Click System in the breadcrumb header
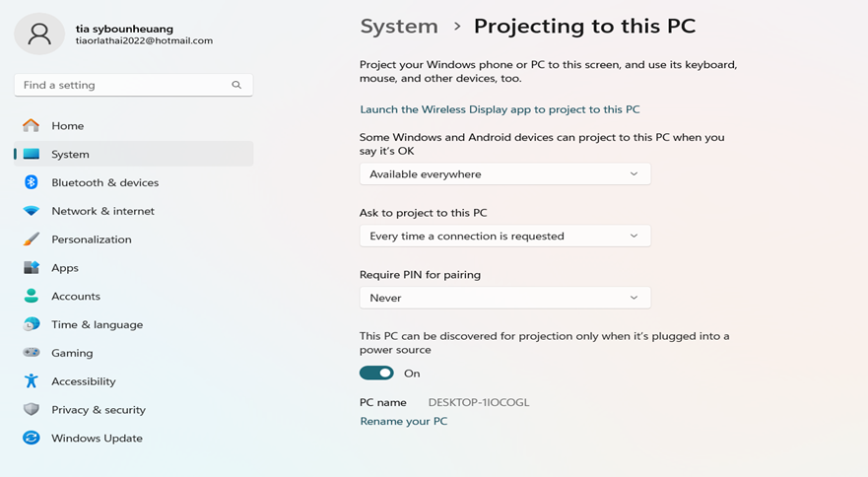 (399, 27)
